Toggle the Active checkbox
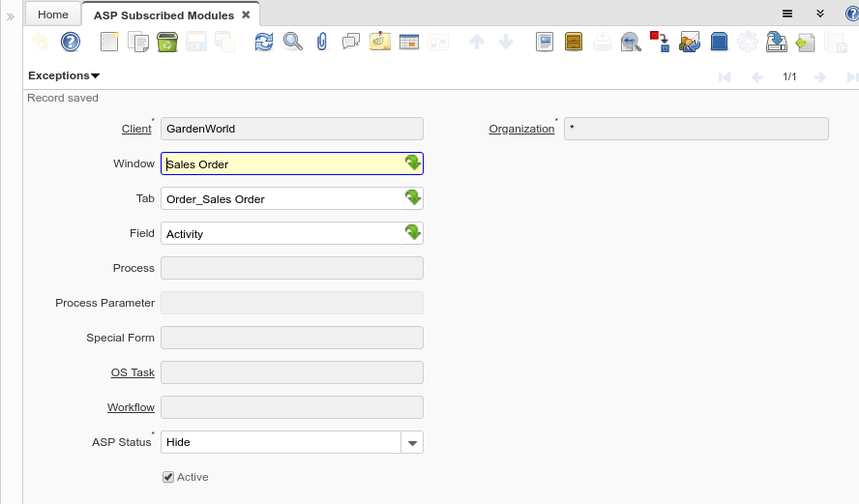 click(x=168, y=477)
